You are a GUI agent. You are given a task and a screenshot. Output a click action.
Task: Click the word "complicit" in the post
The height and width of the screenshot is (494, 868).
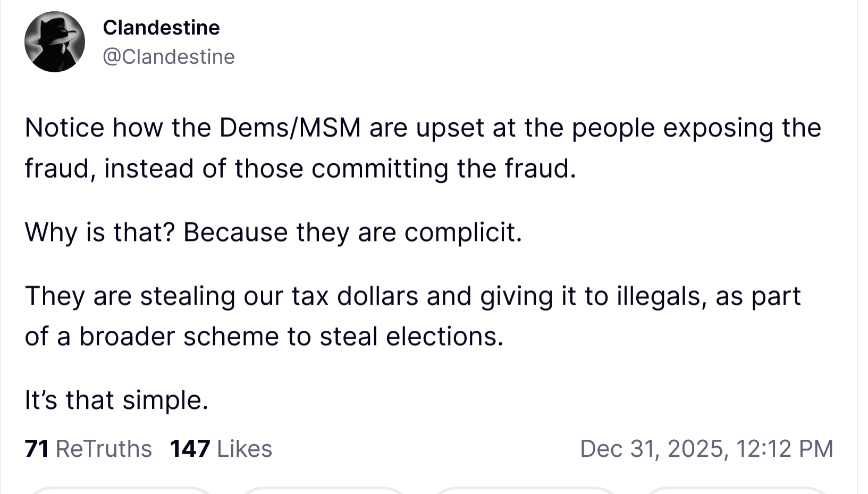tap(460, 232)
